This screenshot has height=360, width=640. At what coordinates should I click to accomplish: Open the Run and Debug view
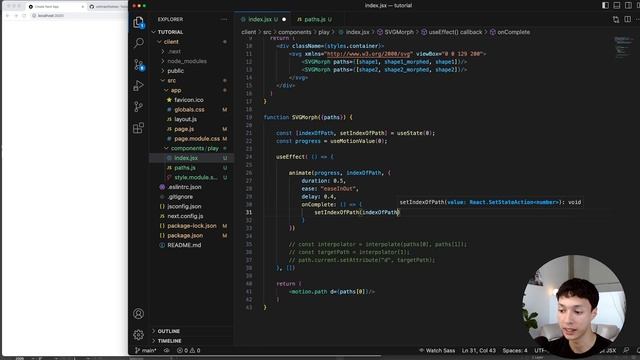click(138, 86)
